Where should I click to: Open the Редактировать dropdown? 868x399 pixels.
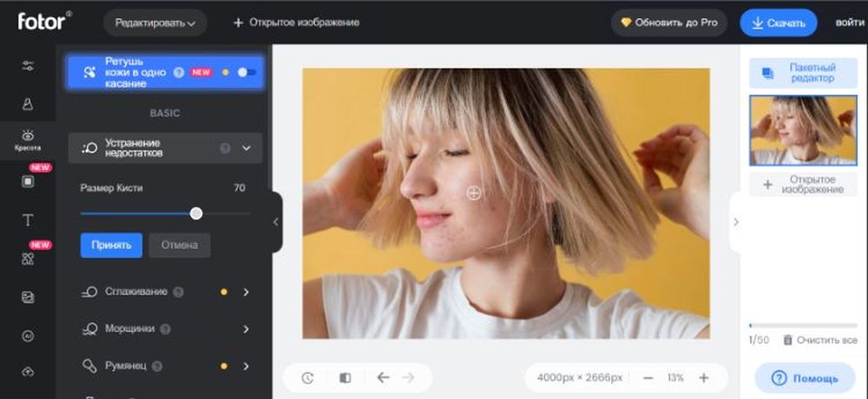(x=155, y=23)
